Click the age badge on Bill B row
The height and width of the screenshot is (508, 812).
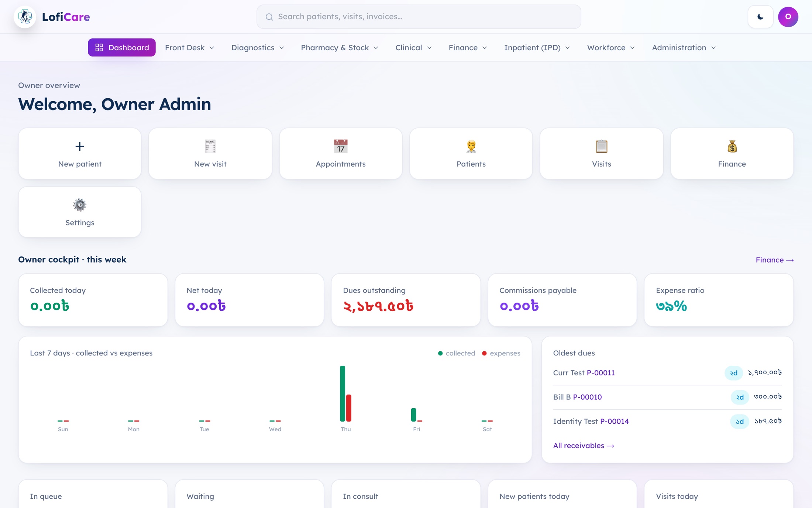point(740,397)
